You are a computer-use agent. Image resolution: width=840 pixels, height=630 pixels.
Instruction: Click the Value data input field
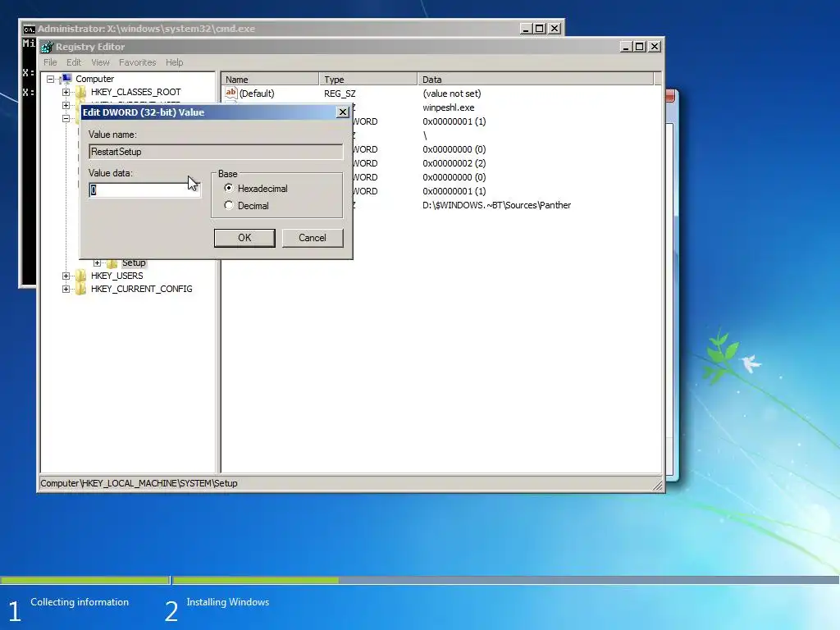point(144,190)
